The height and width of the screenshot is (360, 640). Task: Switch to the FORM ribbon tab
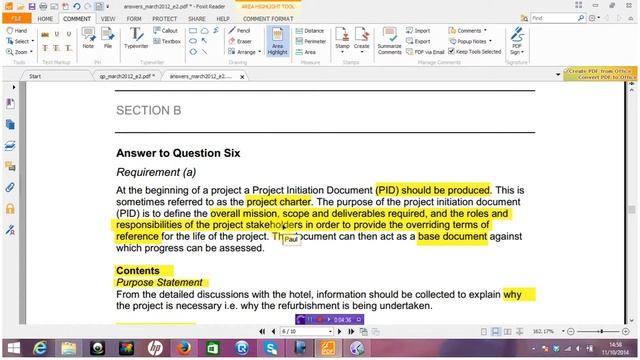[x=134, y=19]
